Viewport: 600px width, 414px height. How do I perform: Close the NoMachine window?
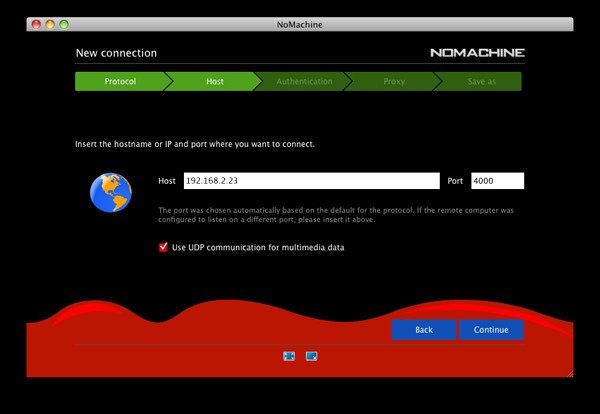pos(36,24)
